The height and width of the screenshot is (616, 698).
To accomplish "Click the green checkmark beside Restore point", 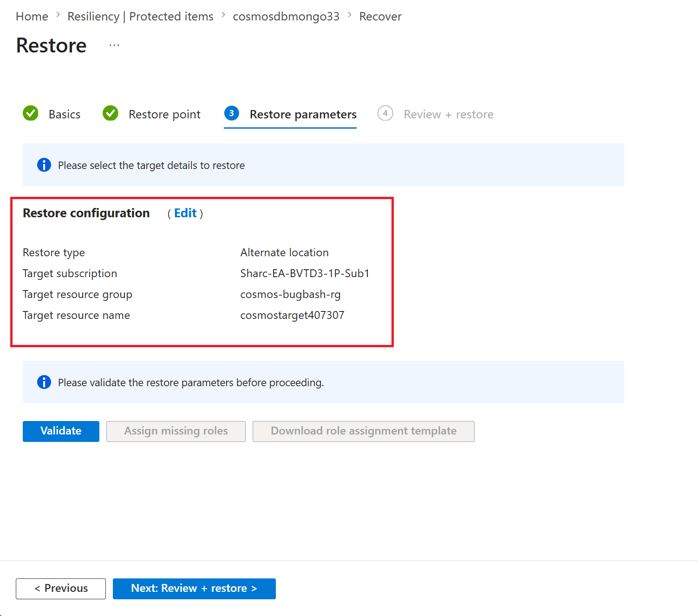I will pyautogui.click(x=111, y=113).
